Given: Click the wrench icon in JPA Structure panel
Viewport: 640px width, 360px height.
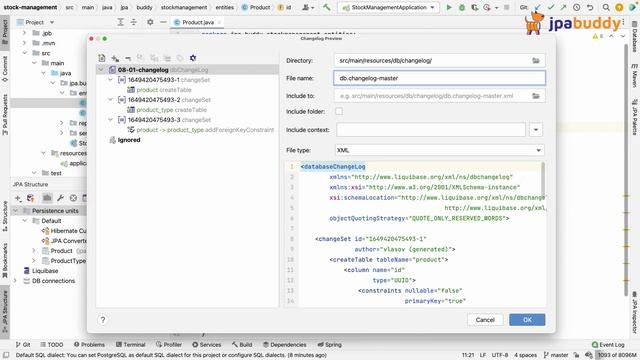Looking at the screenshot, I should coord(60,198).
